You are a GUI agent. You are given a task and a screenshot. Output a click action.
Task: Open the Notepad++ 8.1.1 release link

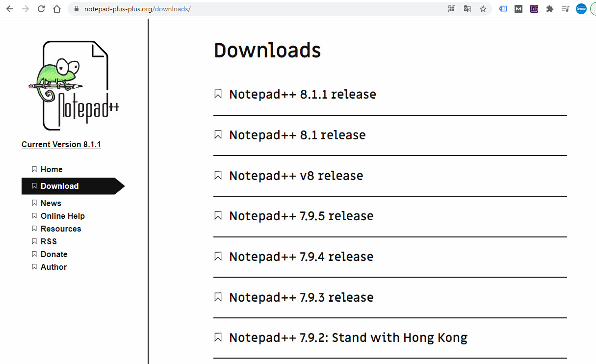pos(303,94)
